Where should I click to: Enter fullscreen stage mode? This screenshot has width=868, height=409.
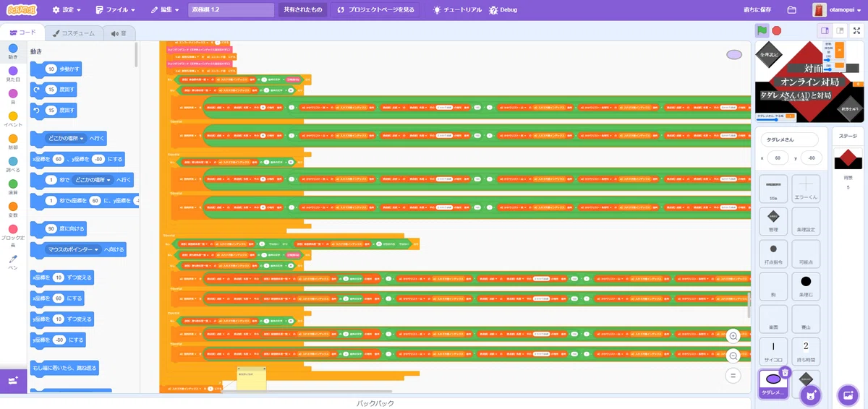click(856, 30)
